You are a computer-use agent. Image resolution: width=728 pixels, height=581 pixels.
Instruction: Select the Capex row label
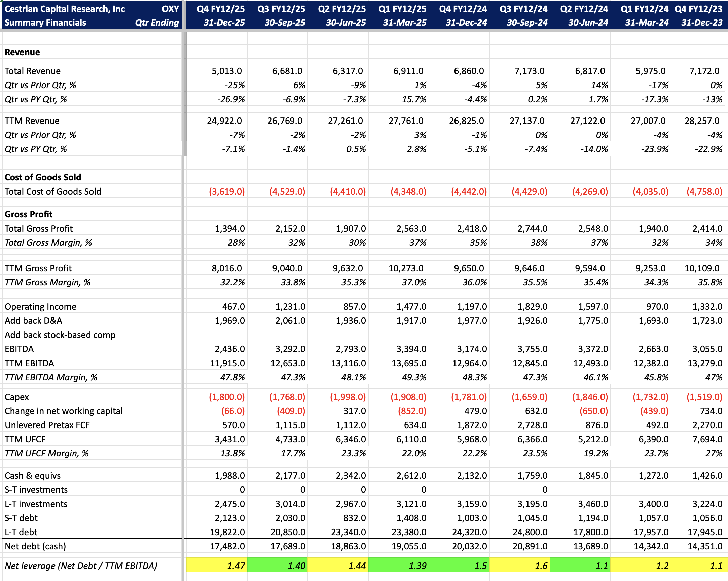click(17, 397)
